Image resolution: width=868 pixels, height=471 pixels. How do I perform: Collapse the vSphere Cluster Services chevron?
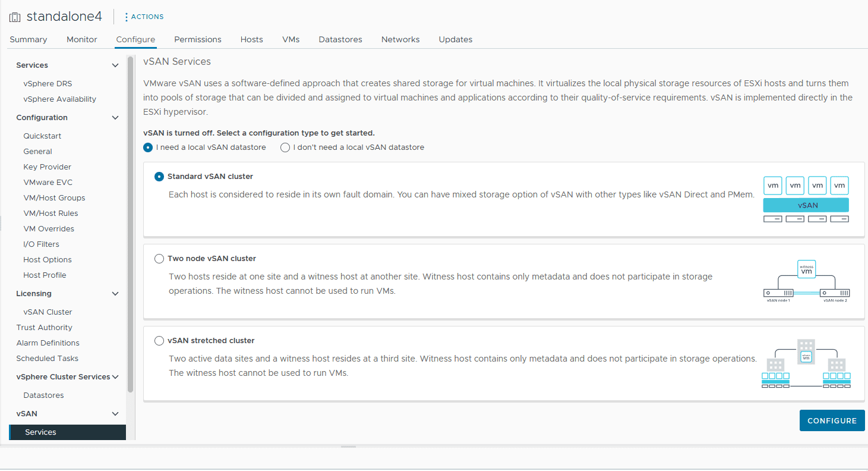115,377
